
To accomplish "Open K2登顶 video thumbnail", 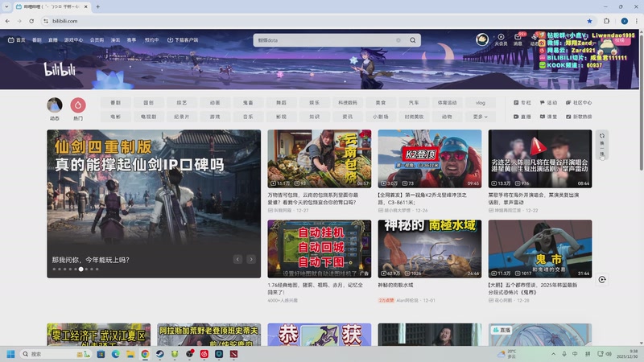I will 430,158.
